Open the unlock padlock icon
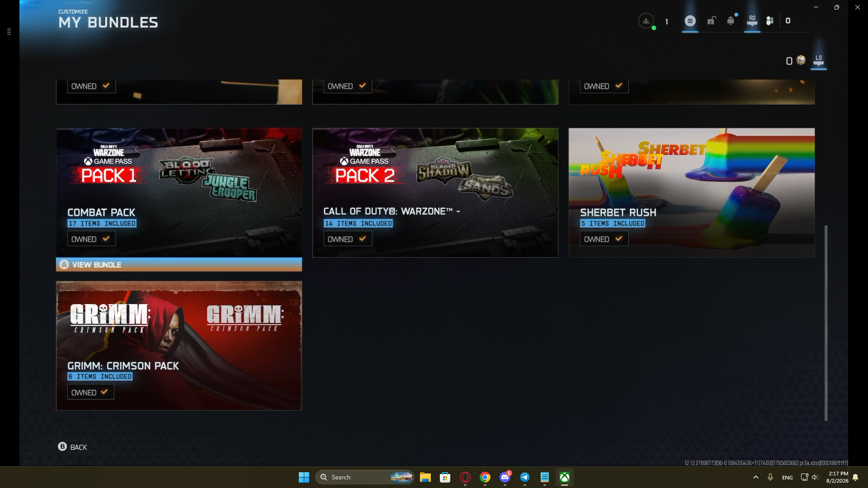The width and height of the screenshot is (868, 488). pos(711,21)
